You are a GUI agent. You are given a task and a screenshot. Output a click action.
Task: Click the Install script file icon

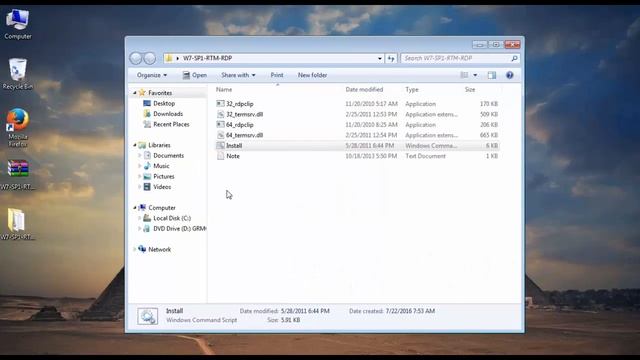click(220, 145)
